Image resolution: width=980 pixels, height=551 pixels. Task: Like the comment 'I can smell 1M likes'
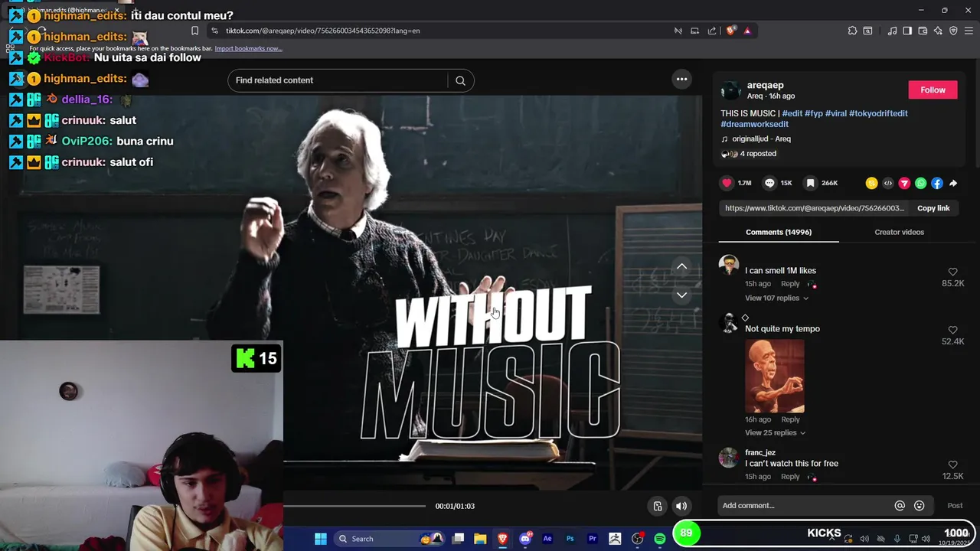[x=952, y=272]
